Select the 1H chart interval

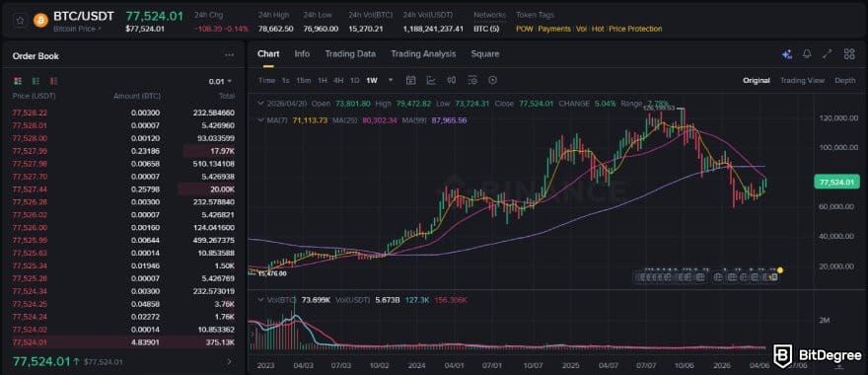(x=323, y=80)
